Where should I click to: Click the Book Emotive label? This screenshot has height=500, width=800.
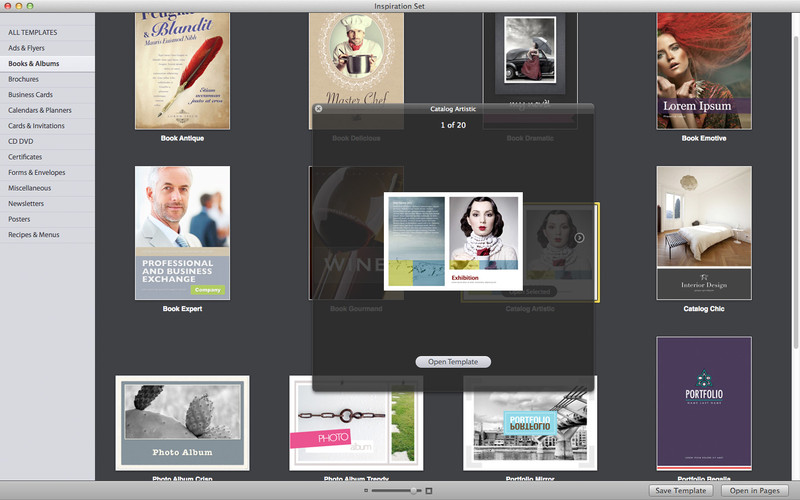[x=704, y=138]
